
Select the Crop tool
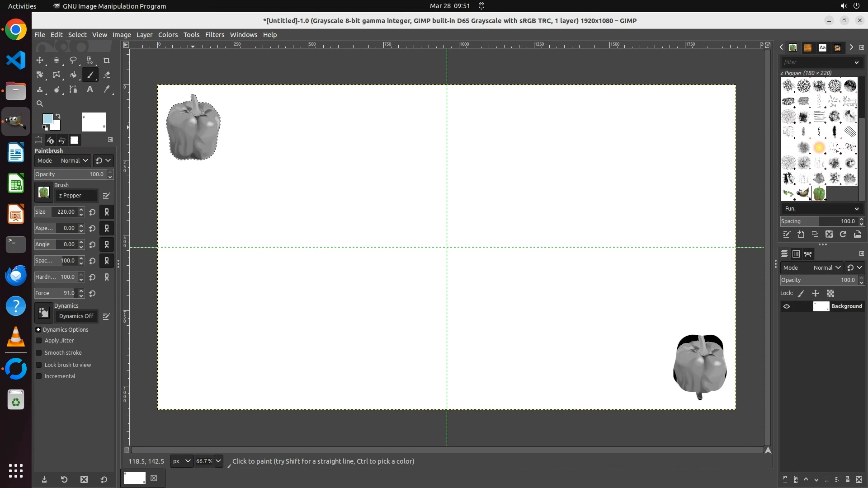pyautogui.click(x=107, y=60)
